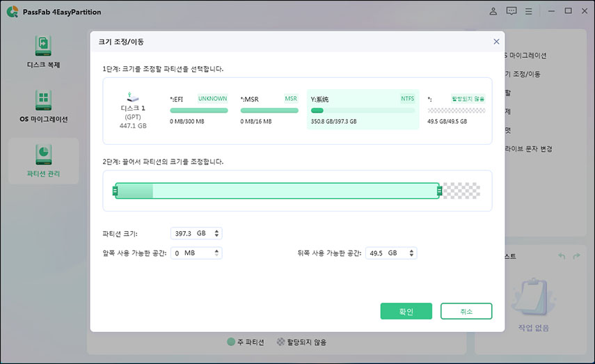595x364 pixels.
Task: Select the *:EFI partition
Action: coord(199,110)
